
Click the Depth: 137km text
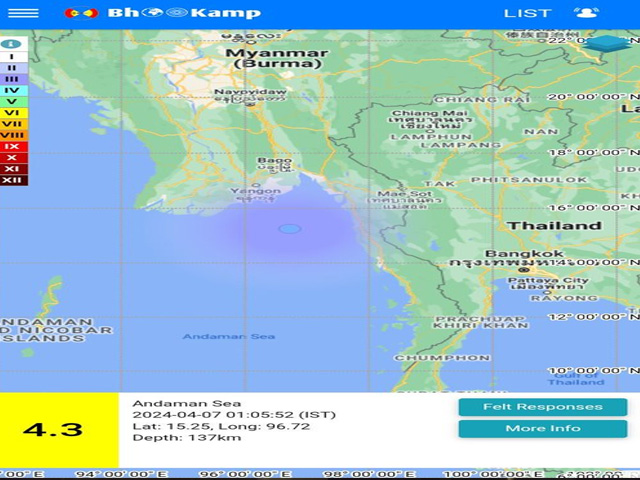[x=187, y=438]
